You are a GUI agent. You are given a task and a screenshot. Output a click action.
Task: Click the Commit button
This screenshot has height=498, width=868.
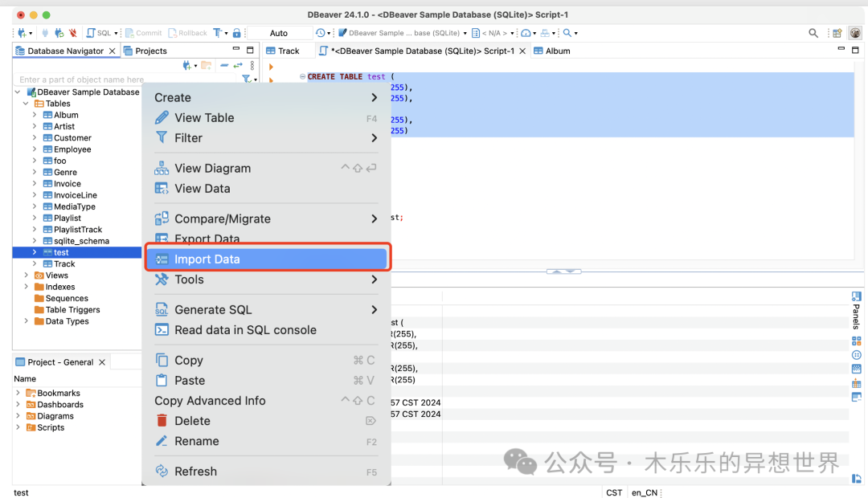tap(143, 33)
